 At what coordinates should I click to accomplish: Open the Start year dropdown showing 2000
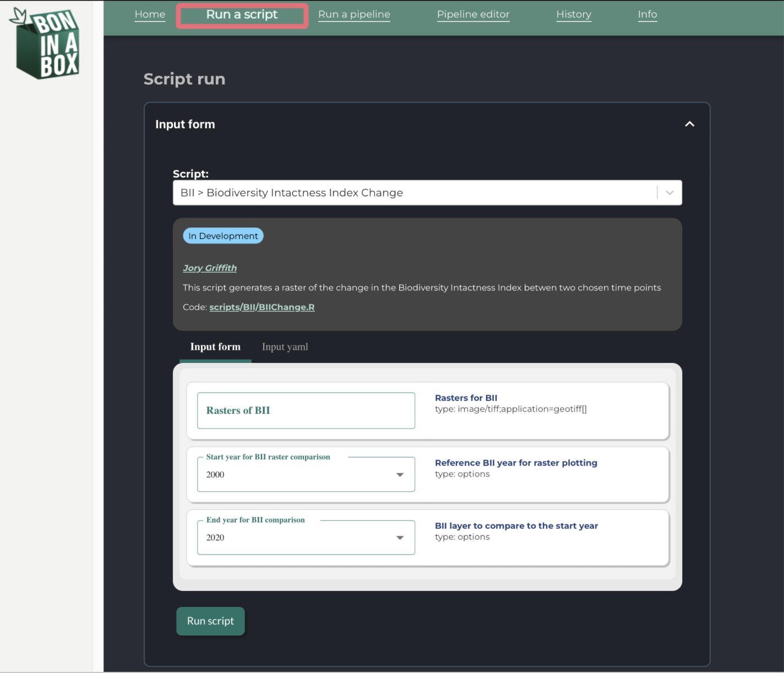click(306, 474)
